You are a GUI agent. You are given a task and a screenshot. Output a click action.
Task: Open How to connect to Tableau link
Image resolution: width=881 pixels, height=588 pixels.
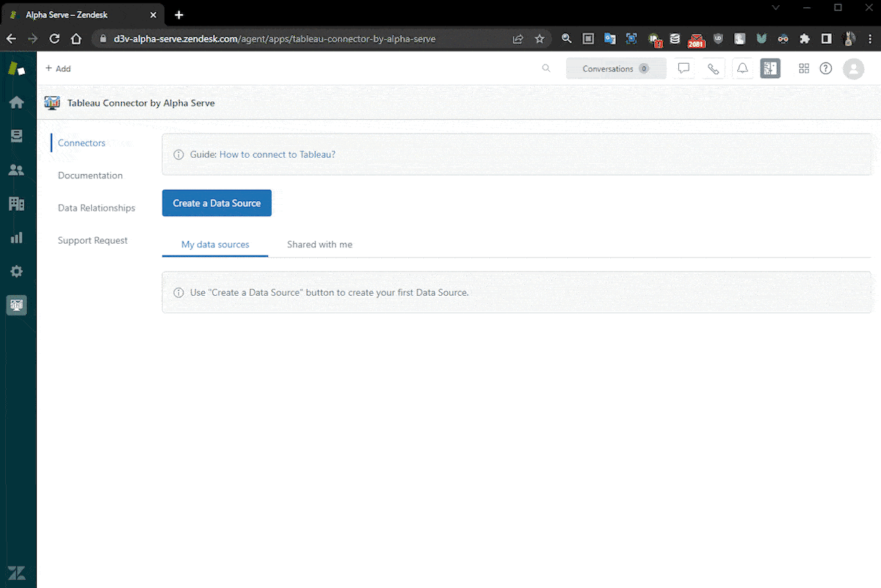278,154
